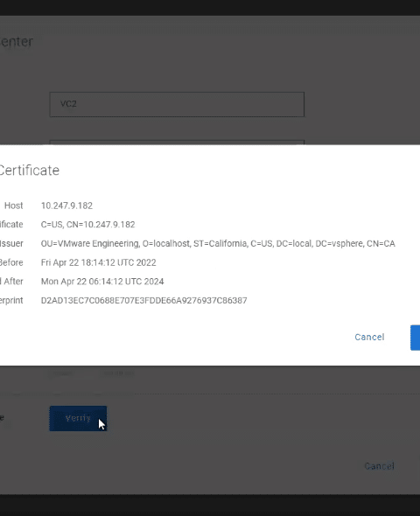The height and width of the screenshot is (516, 420).
Task: Select certificate subject C=US, CN=10.247.9.182
Action: (87, 225)
